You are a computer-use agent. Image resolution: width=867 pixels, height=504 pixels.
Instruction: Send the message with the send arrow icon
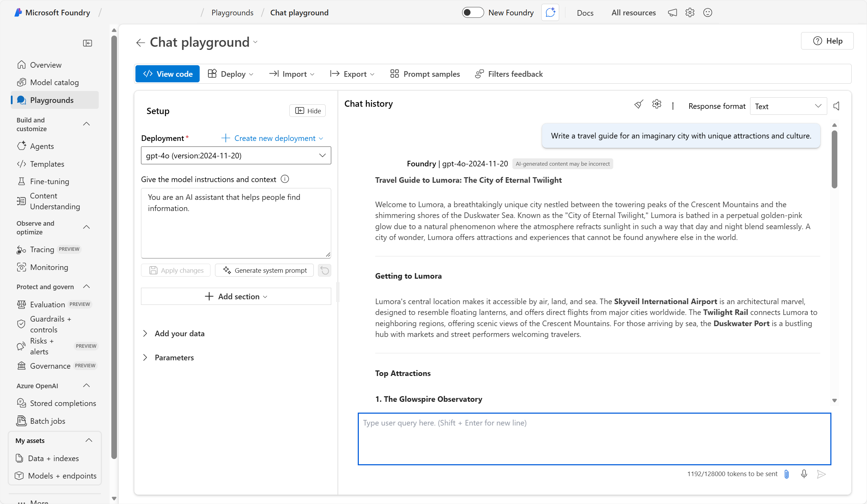coord(821,474)
